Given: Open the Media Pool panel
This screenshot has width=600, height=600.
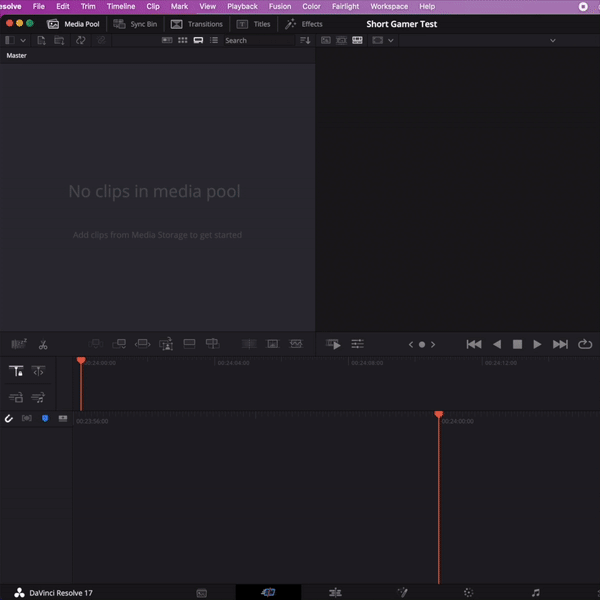Looking at the screenshot, I should [73, 24].
